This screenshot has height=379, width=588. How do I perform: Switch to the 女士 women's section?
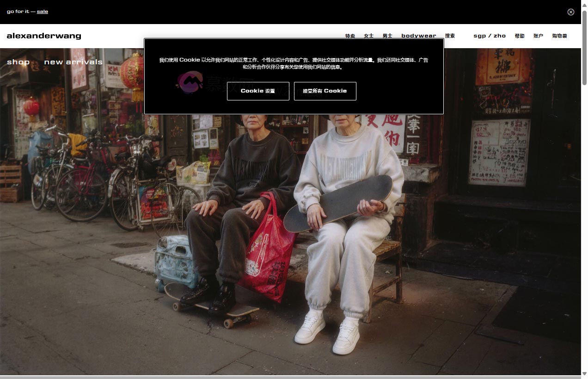[368, 36]
